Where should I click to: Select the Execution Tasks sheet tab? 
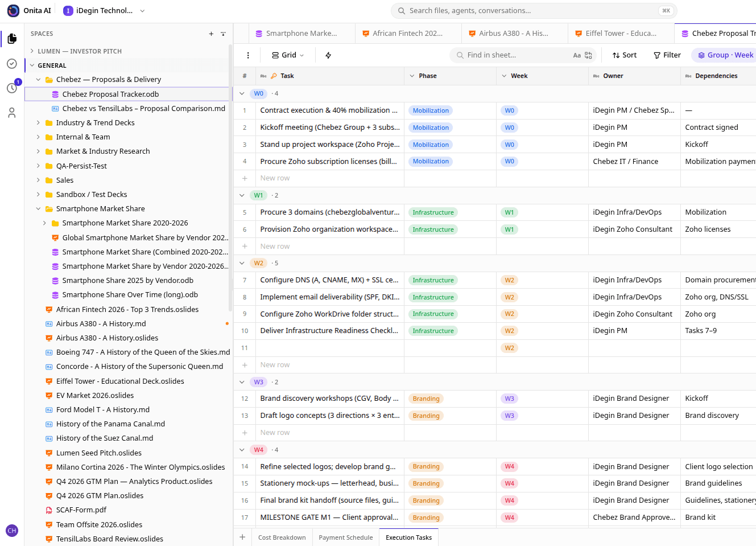[409, 537]
